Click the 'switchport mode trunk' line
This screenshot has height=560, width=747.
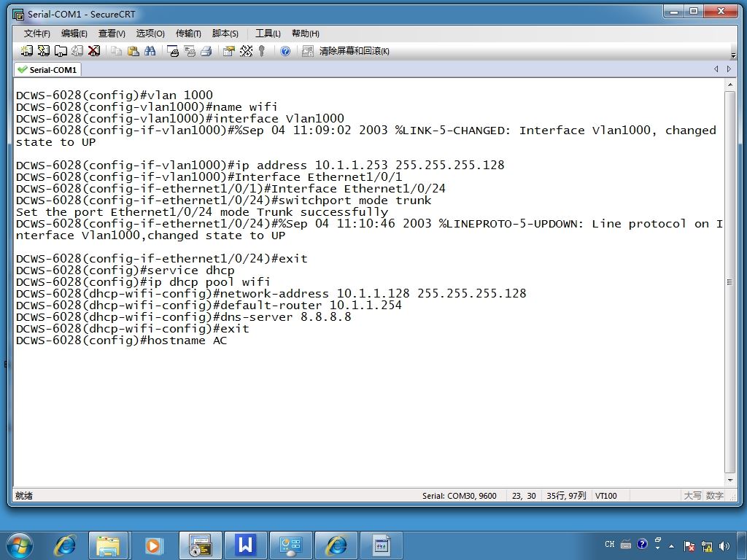(224, 201)
